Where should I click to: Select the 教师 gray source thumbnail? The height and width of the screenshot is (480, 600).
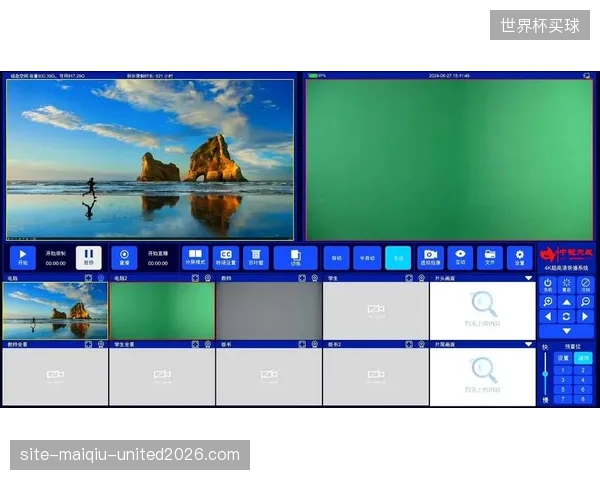269,311
